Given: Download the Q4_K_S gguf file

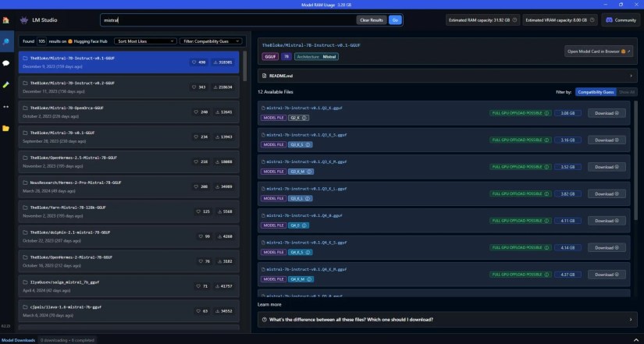Looking at the screenshot, I should [607, 247].
